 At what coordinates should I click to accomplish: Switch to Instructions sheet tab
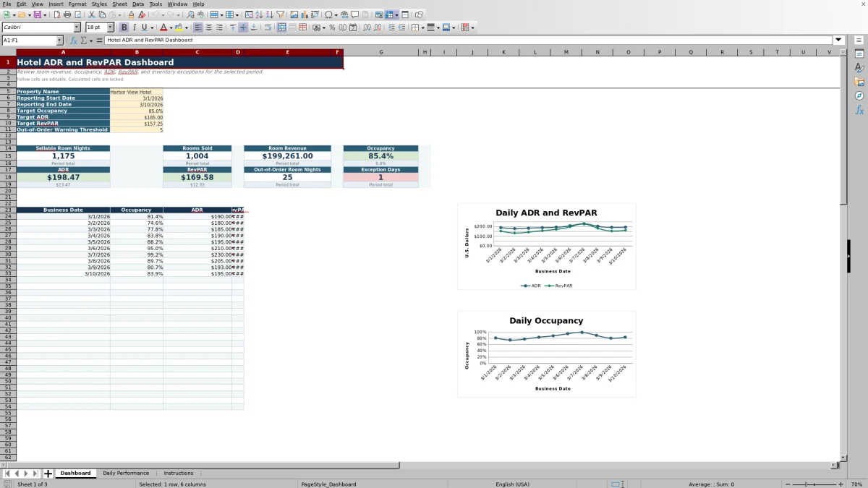tap(179, 474)
